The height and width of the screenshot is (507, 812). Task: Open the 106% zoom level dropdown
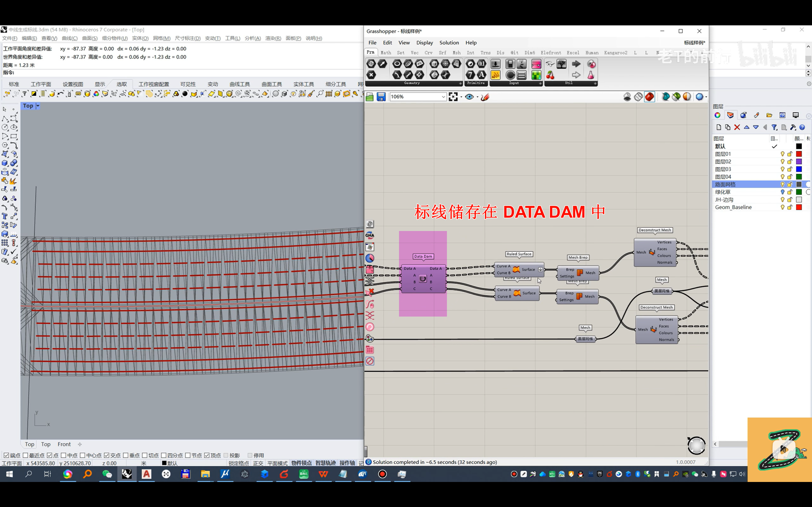click(443, 97)
